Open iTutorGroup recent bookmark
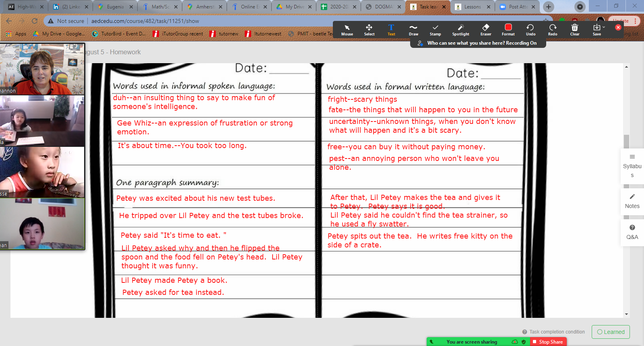 (x=178, y=34)
